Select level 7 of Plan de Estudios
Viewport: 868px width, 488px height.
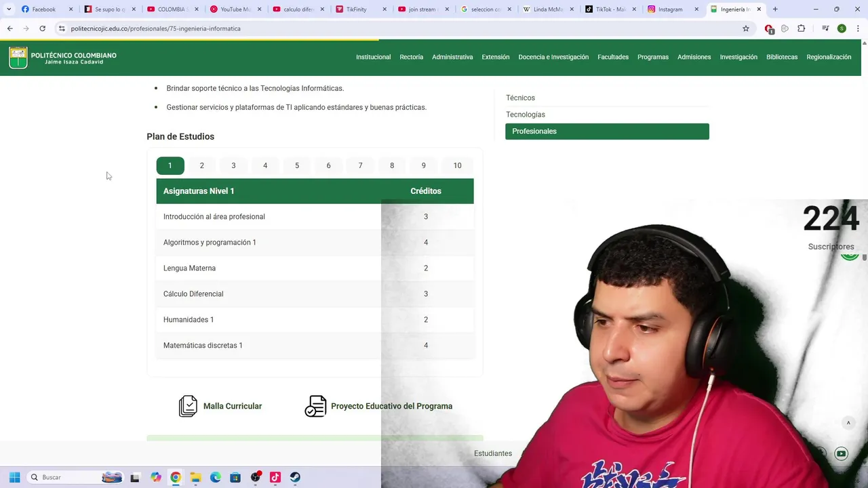[360, 165]
